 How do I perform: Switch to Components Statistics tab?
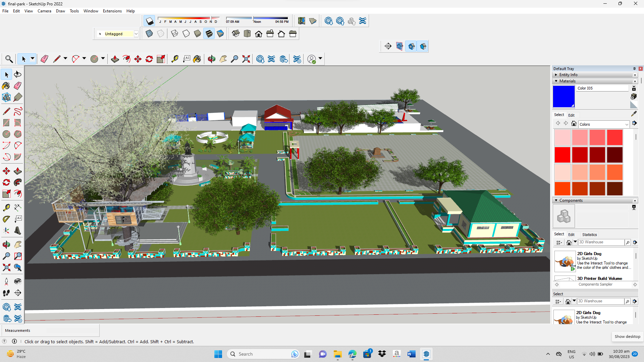coord(589,235)
